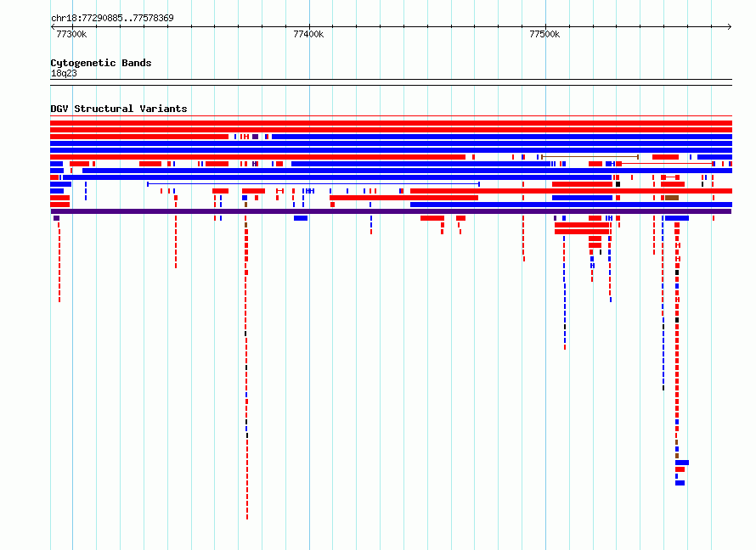The height and width of the screenshot is (550, 756).
Task: Click the ruler's left arrowhead
Action: pos(53,26)
